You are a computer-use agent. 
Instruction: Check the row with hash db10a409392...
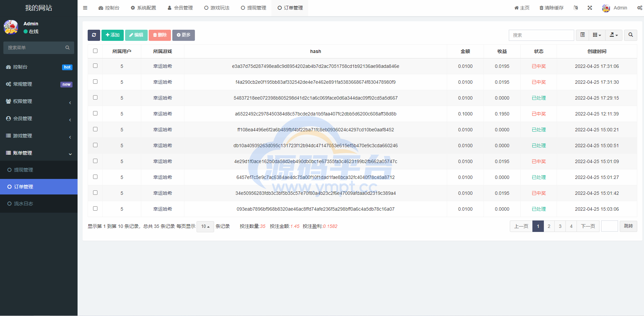(95, 145)
